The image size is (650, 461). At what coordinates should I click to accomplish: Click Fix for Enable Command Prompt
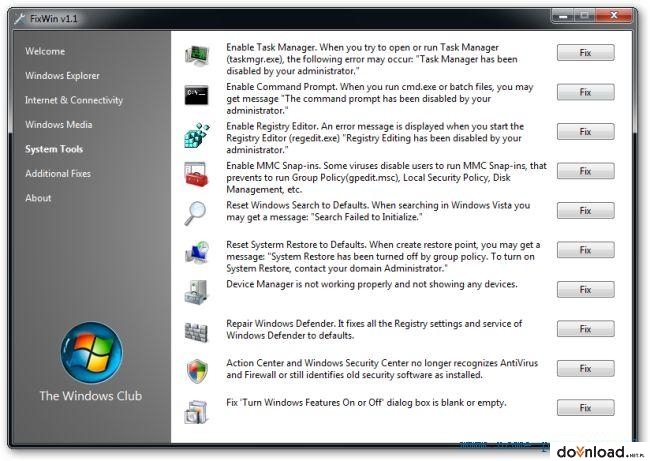coord(585,92)
